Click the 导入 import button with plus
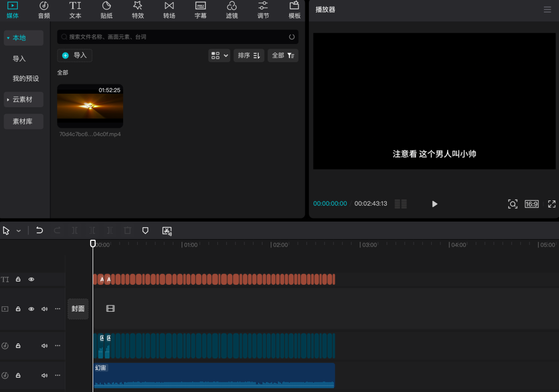 [x=75, y=55]
